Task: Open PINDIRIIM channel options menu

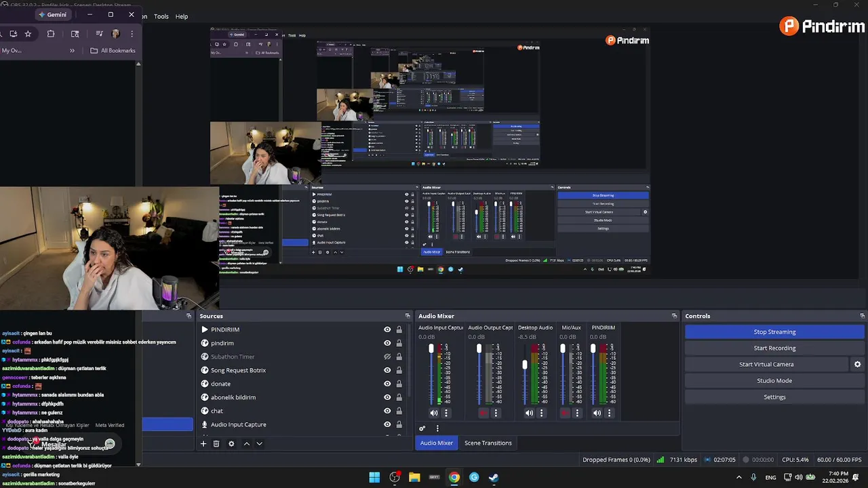Action: [x=610, y=413]
